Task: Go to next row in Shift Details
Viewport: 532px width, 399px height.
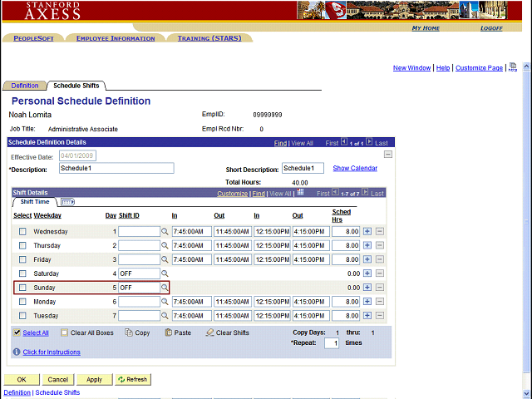Action: pyautogui.click(x=363, y=194)
